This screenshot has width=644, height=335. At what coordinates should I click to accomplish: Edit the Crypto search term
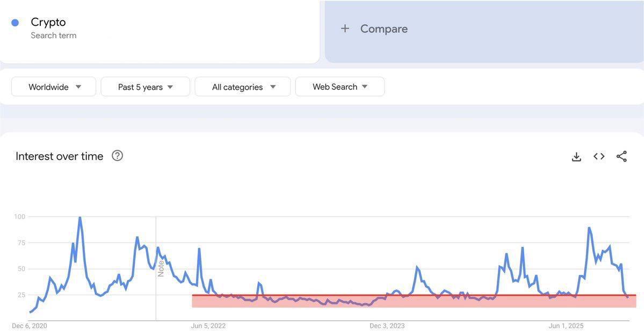click(x=48, y=23)
